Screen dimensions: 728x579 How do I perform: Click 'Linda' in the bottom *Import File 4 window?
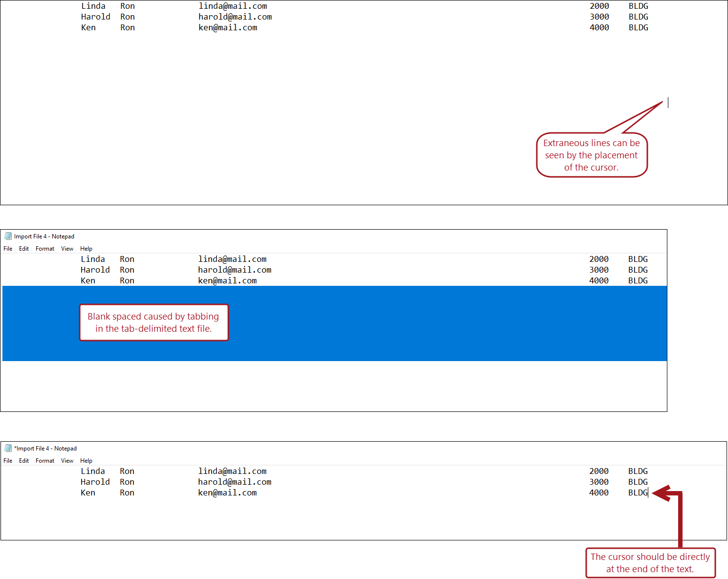tap(93, 471)
